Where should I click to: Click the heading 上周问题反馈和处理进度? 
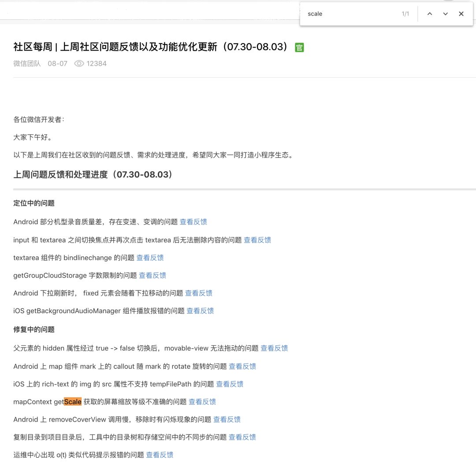(x=93, y=174)
